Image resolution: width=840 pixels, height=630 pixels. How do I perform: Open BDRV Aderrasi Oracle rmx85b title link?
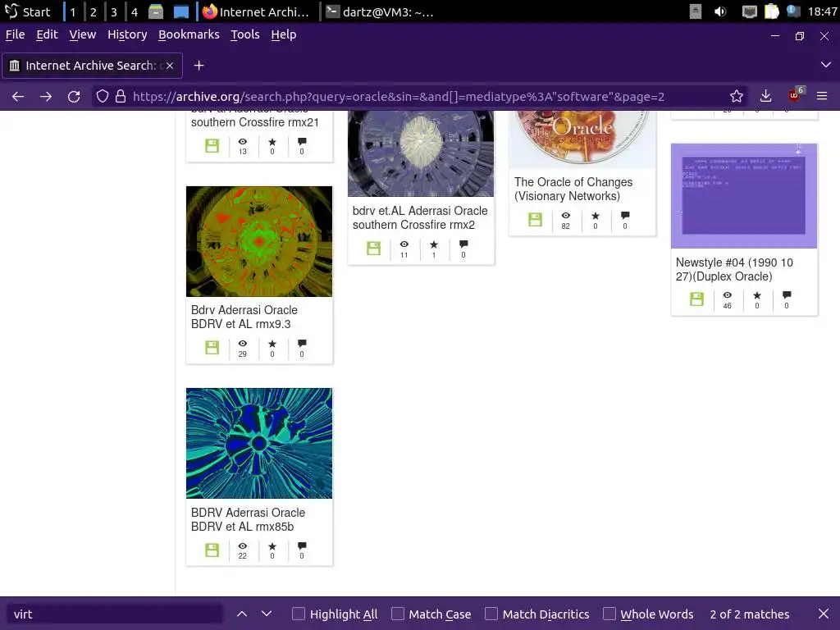[248, 519]
